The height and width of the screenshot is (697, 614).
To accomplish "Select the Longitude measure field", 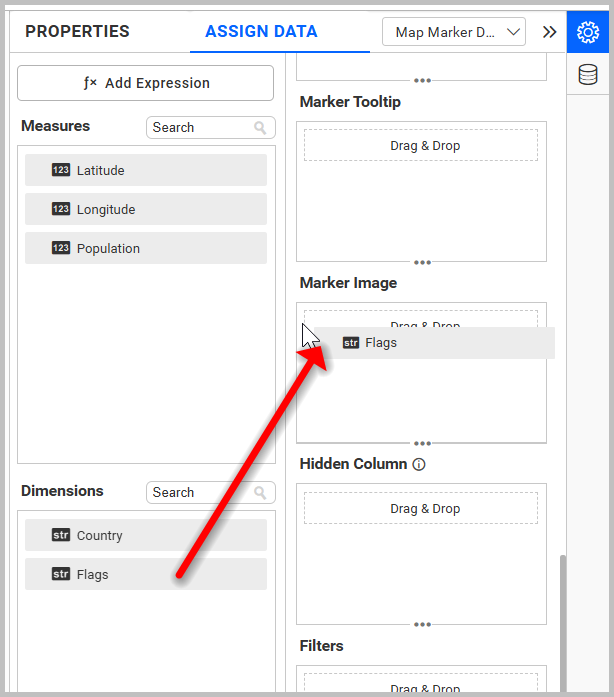I will coord(146,209).
